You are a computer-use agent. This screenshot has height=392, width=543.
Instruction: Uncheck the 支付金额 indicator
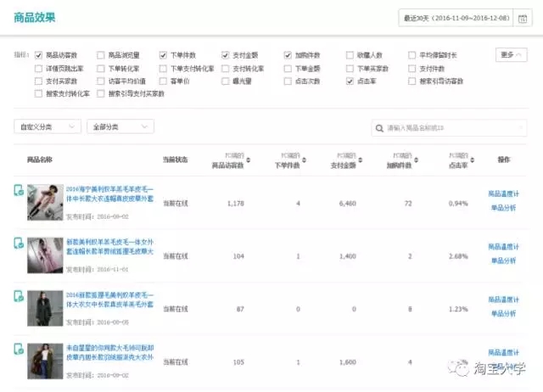226,55
